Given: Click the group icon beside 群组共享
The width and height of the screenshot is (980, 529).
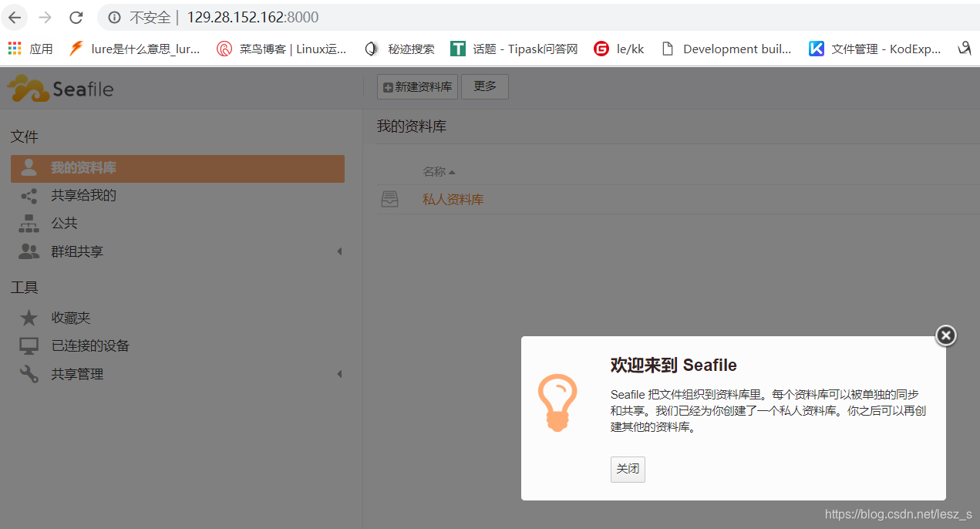Looking at the screenshot, I should [x=29, y=251].
